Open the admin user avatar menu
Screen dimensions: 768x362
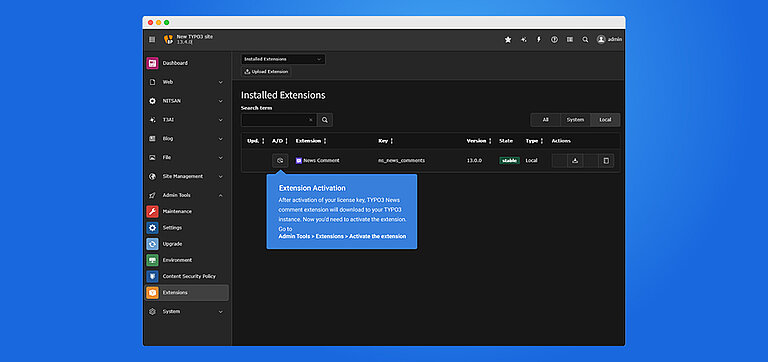(x=609, y=40)
